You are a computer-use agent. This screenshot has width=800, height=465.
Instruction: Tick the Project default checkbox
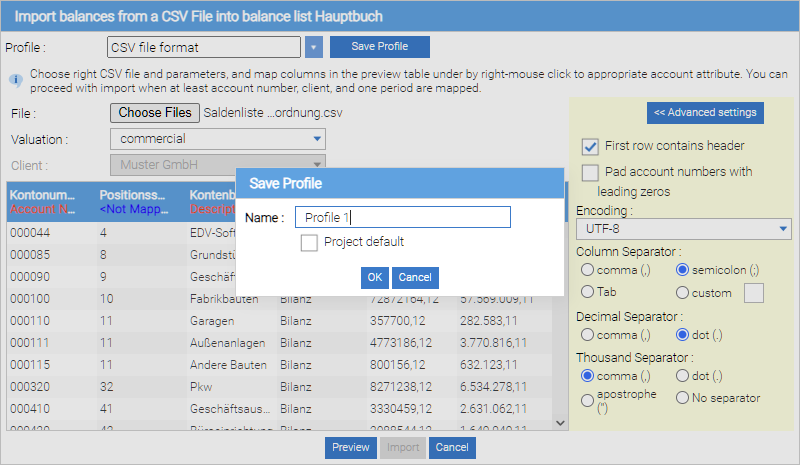[309, 242]
